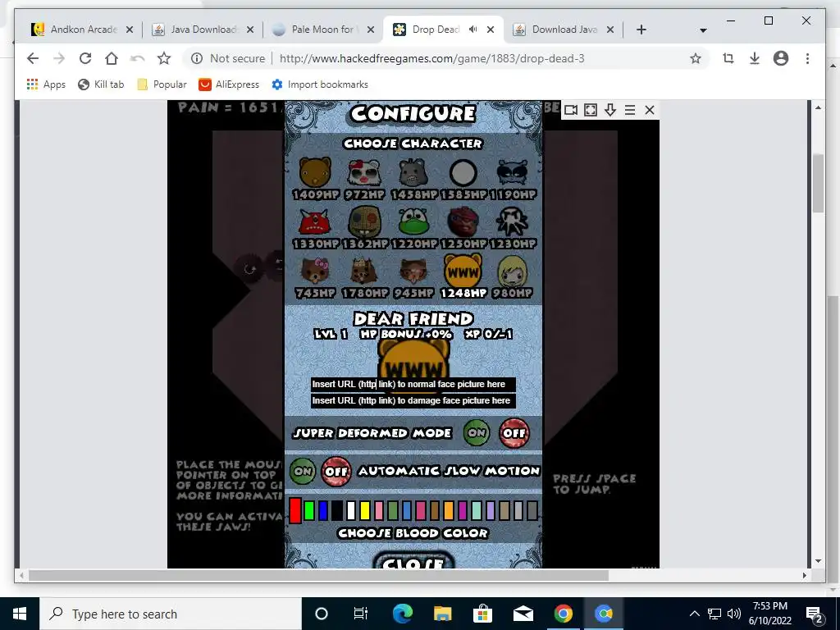Screen dimensions: 840x630
Task: Select the locked bear with bow 745HP
Action: point(315,271)
